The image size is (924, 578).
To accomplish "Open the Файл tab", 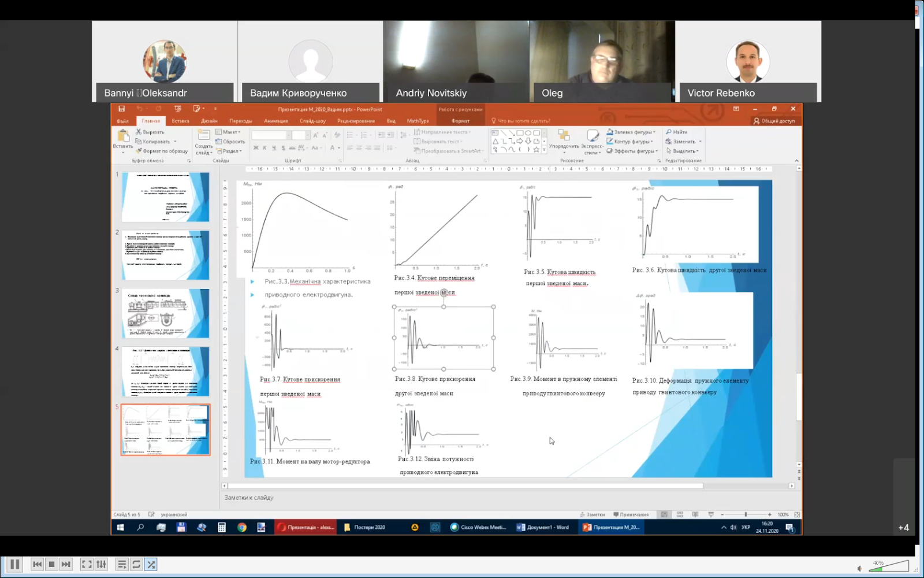I will [123, 121].
